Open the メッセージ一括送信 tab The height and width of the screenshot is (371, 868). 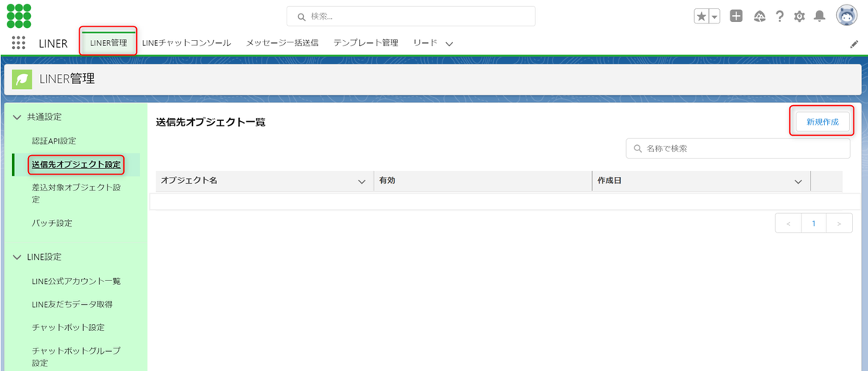(282, 43)
